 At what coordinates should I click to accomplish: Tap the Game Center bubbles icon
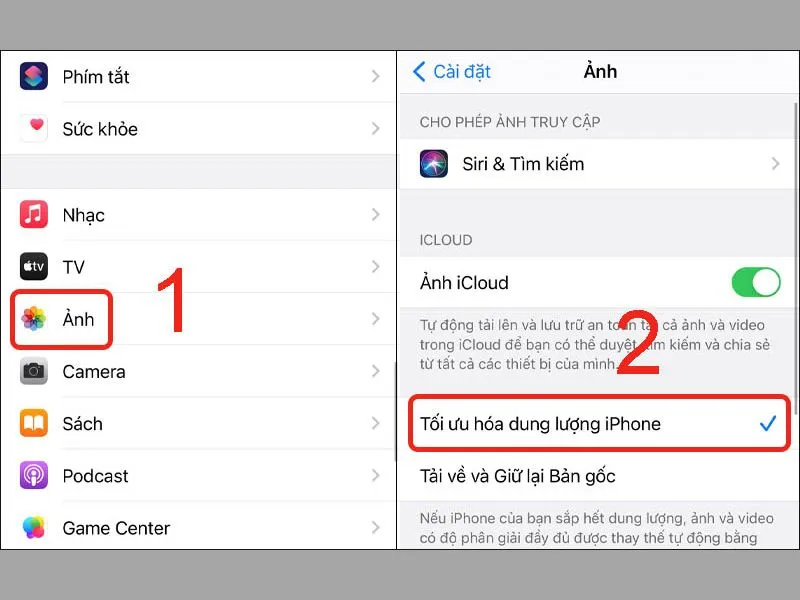click(34, 527)
